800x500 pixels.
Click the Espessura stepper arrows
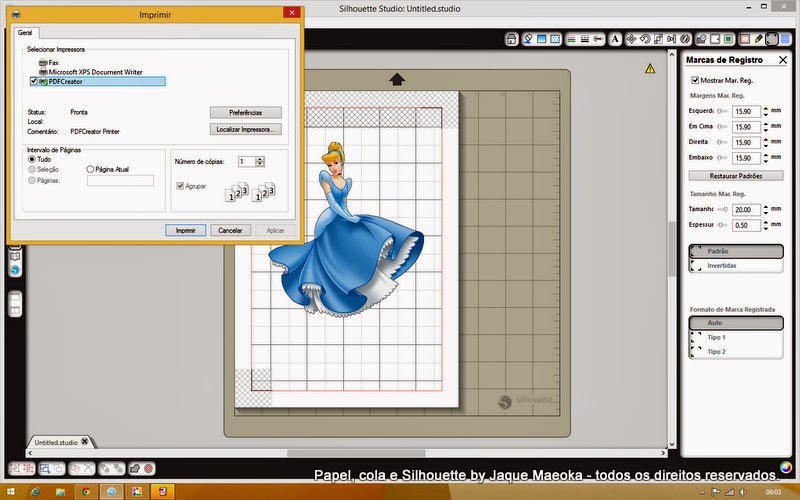point(765,225)
